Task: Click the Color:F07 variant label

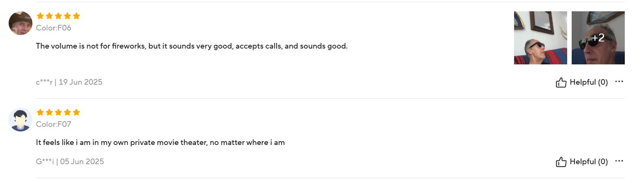Action: coord(53,124)
